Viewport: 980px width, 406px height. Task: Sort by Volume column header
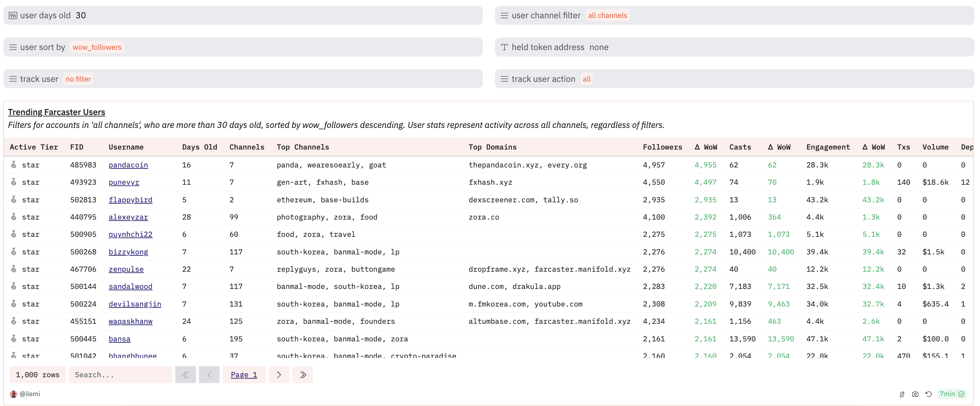tap(935, 147)
